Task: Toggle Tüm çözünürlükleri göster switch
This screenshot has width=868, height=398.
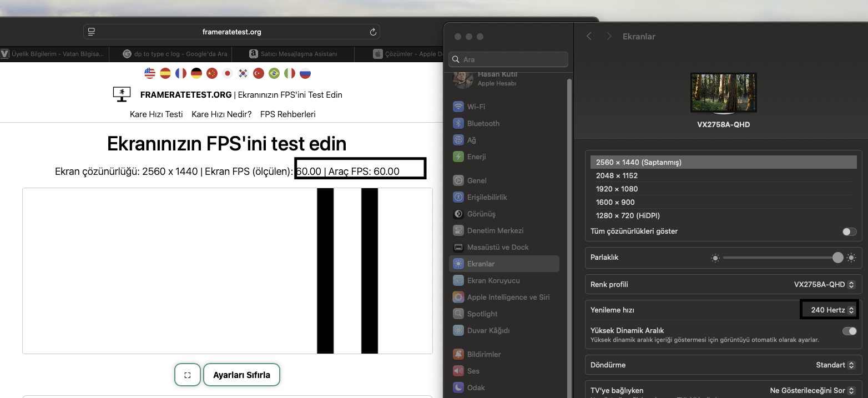Action: 849,231
